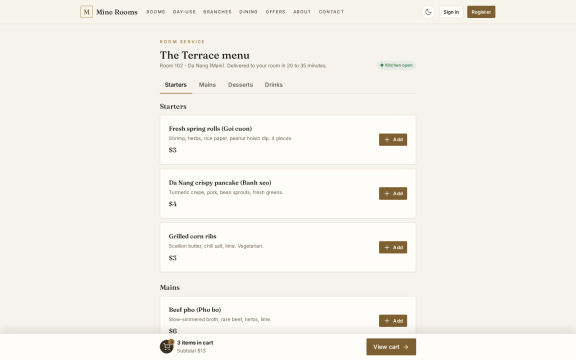Open the Day-Use nav item
The height and width of the screenshot is (360, 576).
(x=184, y=12)
